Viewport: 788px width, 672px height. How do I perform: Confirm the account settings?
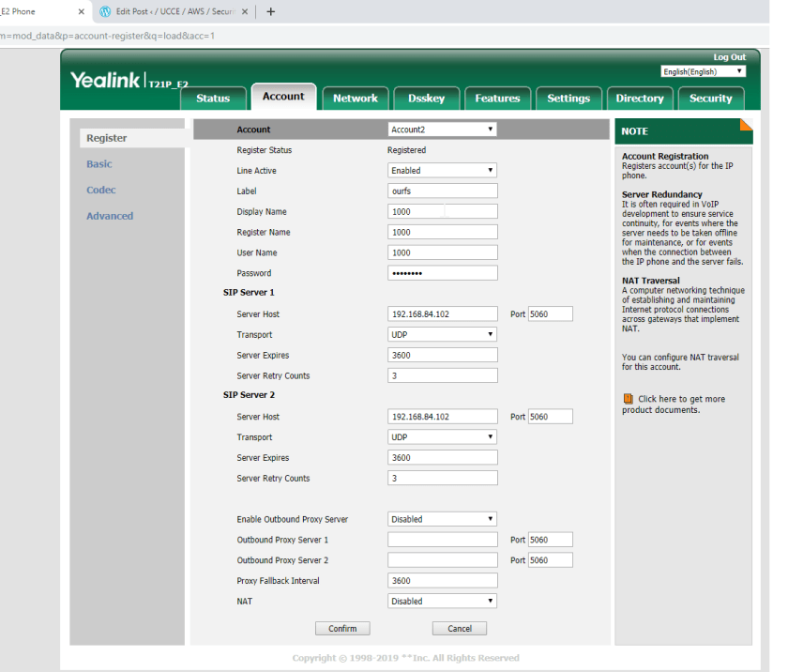pyautogui.click(x=342, y=628)
